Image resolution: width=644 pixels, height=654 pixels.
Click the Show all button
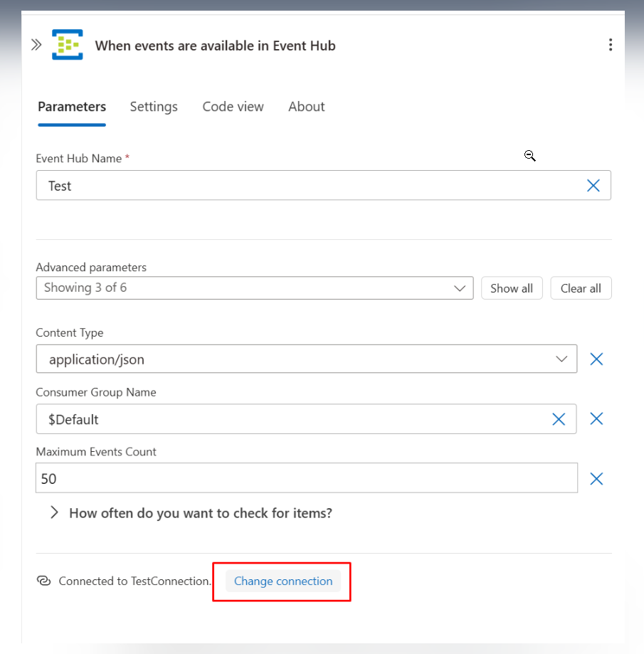(x=511, y=288)
